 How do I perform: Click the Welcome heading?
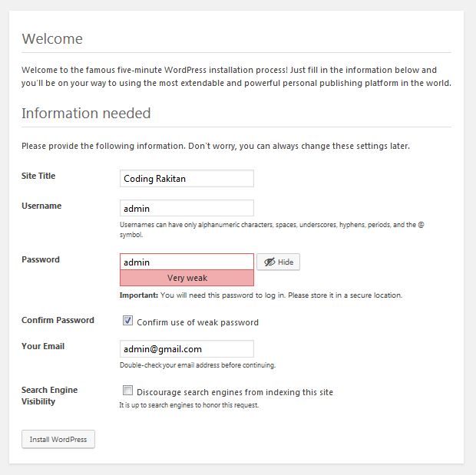(52, 39)
